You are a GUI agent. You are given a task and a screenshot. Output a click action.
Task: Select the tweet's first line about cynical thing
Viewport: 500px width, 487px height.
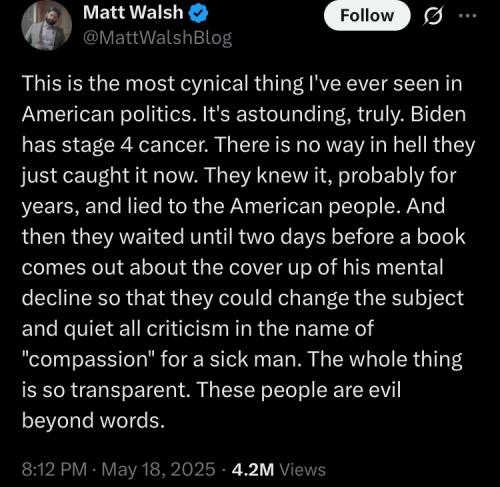click(242, 83)
